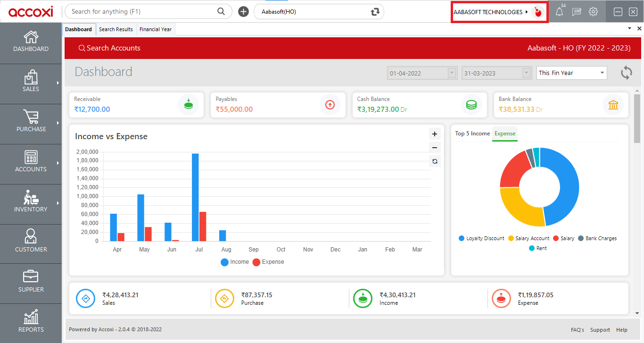Click the Aabasoft Technologies logo avatar
Viewport: 644px width, 343px height.
click(537, 12)
